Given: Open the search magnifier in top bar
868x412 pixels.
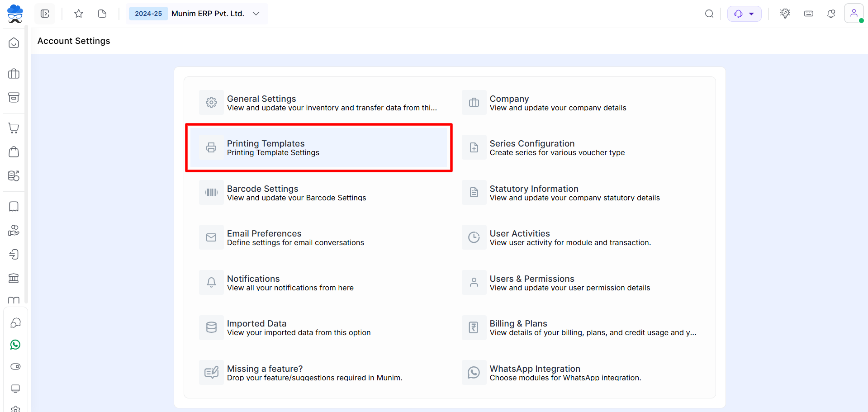Looking at the screenshot, I should pyautogui.click(x=709, y=14).
